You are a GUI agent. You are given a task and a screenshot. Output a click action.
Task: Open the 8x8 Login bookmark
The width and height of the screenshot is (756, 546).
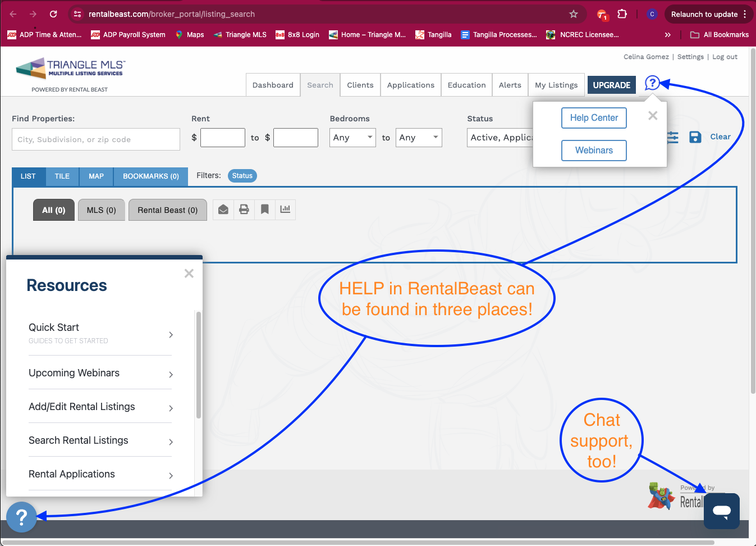pos(297,35)
